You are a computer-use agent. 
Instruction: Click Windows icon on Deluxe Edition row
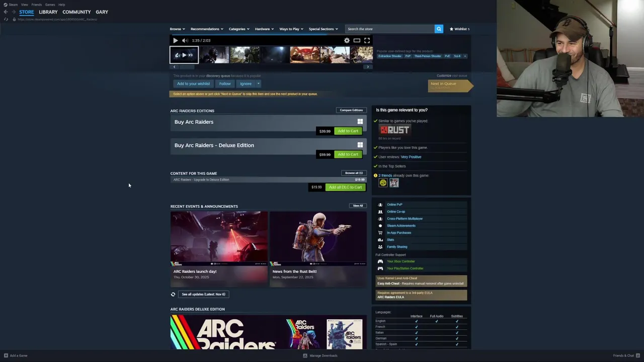360,145
